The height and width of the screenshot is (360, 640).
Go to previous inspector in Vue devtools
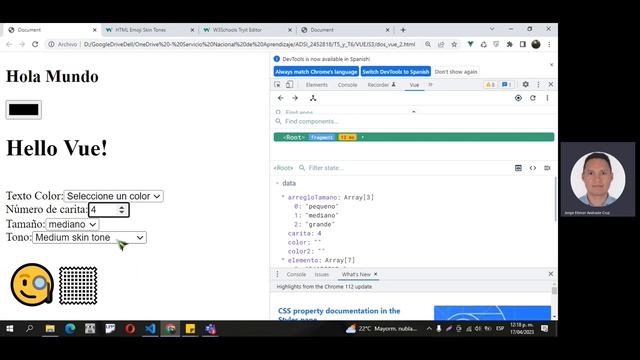(280, 98)
